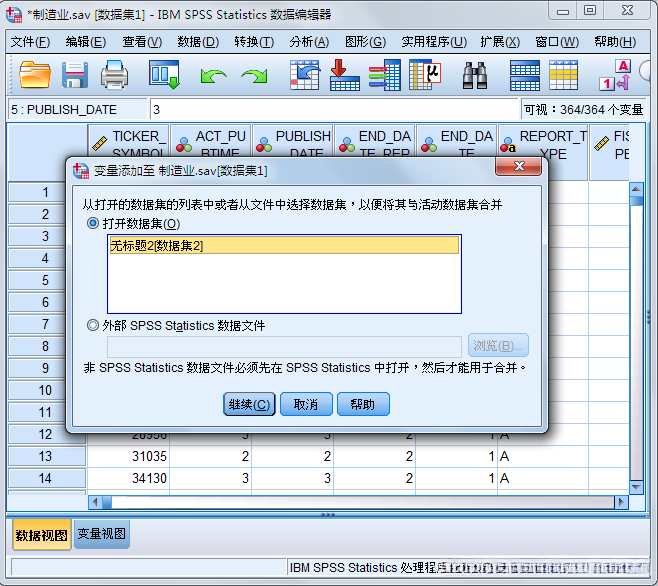Select 打开数据集 radio button

(92, 223)
